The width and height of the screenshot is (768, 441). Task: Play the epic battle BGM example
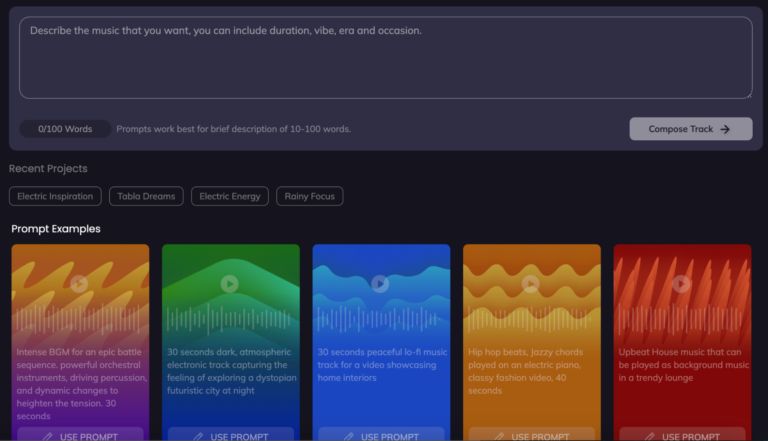pos(79,284)
